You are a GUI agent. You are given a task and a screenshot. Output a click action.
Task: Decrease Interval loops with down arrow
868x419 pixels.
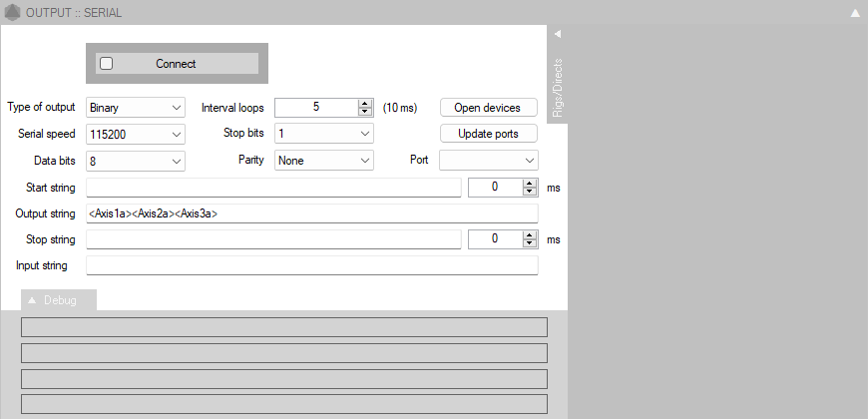point(365,112)
